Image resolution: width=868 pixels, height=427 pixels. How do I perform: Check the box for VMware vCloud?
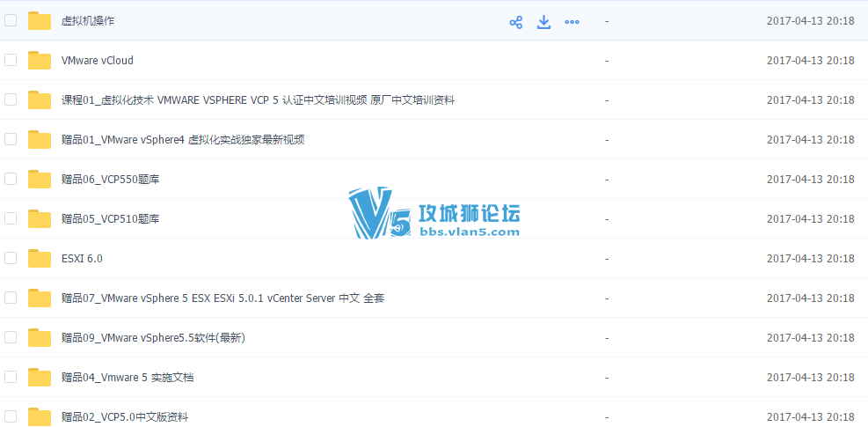[11, 60]
